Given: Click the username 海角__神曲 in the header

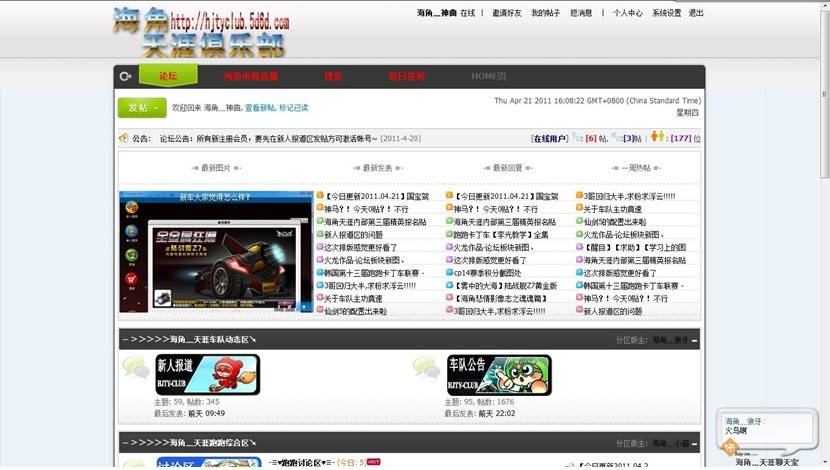Looking at the screenshot, I should point(437,13).
